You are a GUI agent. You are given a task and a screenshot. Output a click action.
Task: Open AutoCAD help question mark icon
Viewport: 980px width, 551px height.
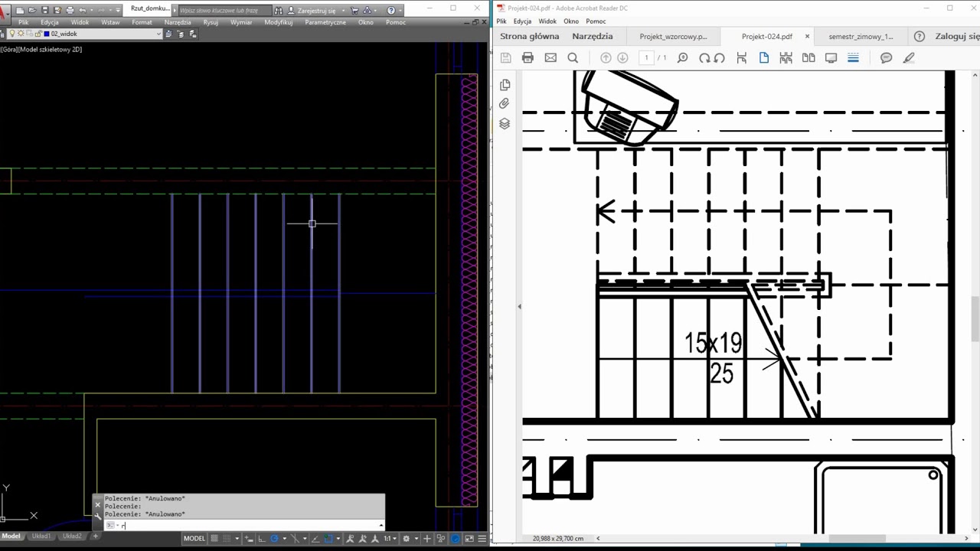coord(391,11)
